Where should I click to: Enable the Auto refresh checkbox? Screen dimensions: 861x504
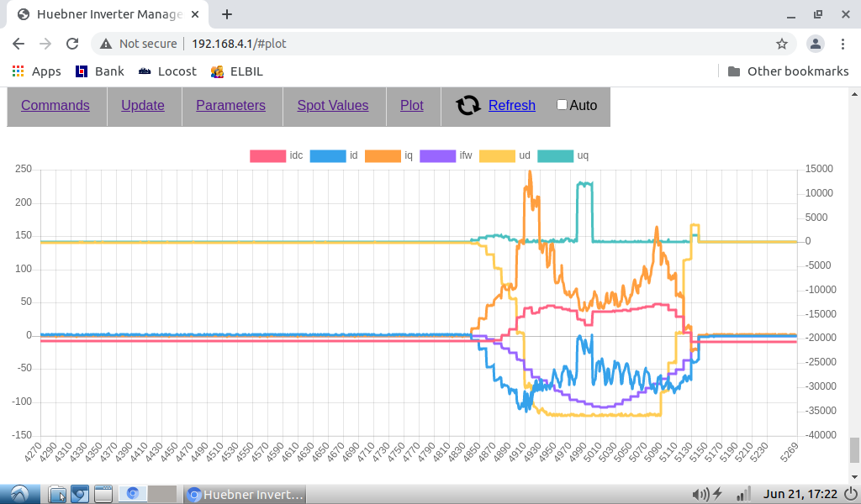[x=562, y=105]
